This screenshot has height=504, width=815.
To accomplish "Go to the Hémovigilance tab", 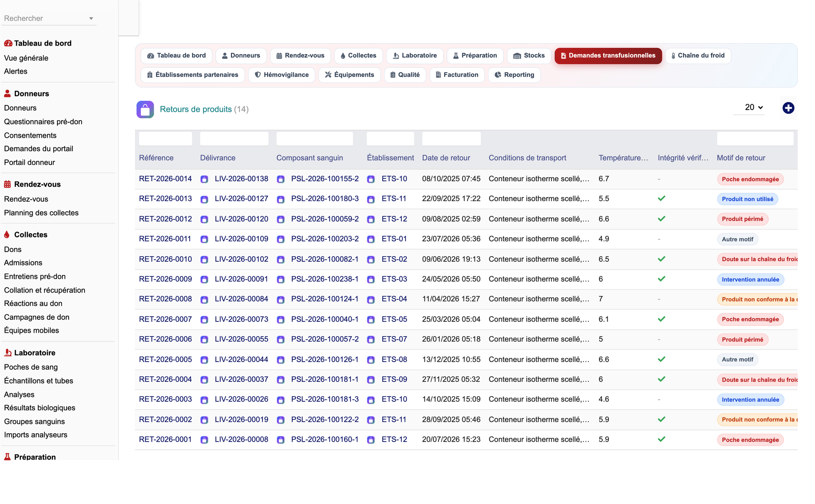I will pos(282,75).
